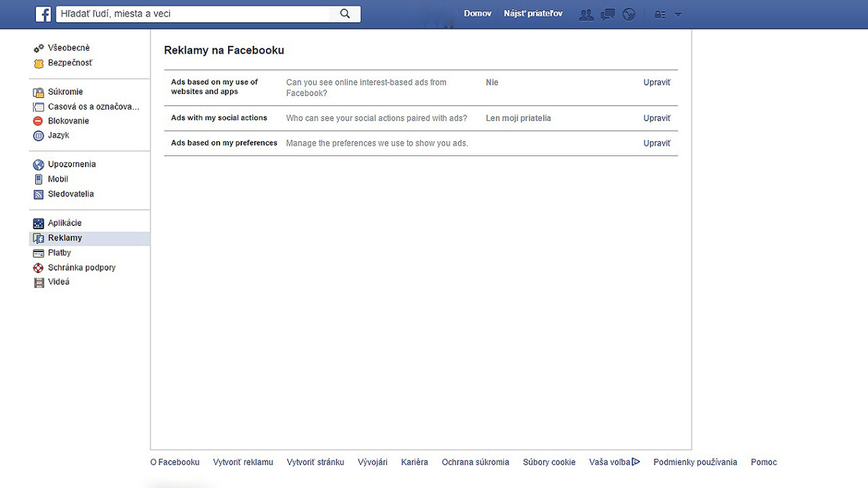The height and width of the screenshot is (488, 868).
Task: Click 'Ads based on my use of websites' label
Action: click(214, 87)
